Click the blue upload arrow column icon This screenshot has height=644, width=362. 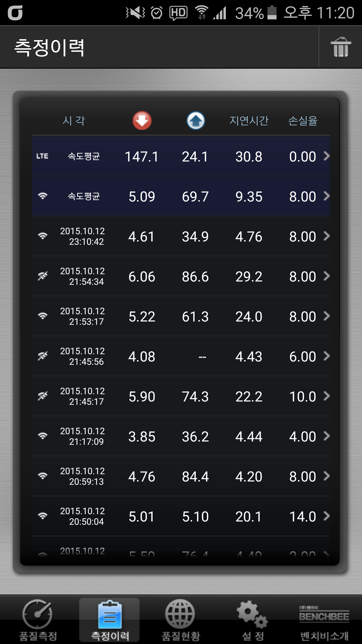(196, 120)
